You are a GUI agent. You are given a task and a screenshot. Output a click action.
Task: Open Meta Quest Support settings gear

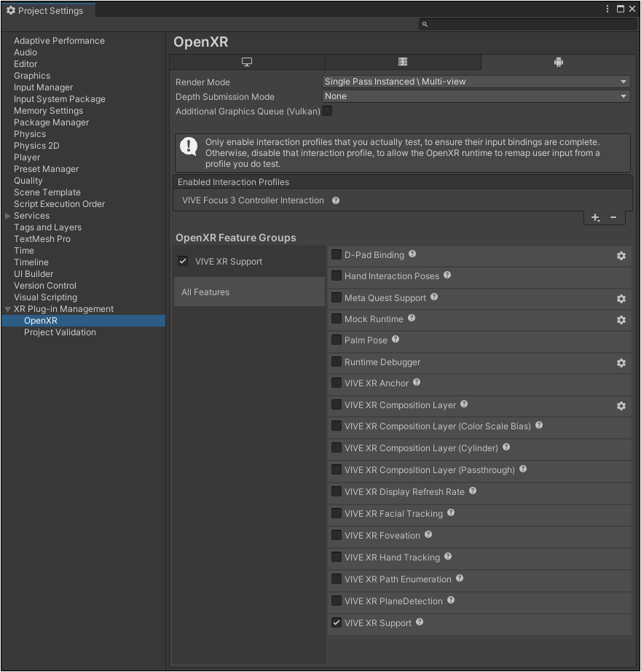pyautogui.click(x=621, y=299)
